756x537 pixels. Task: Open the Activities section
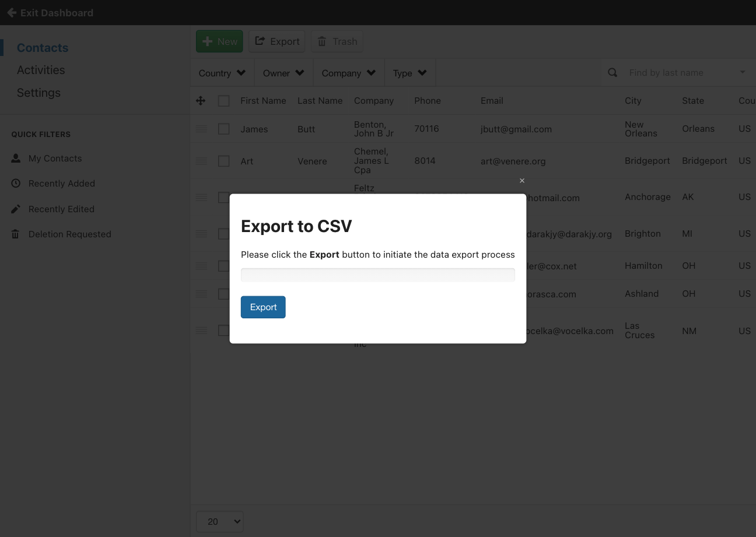coord(41,70)
